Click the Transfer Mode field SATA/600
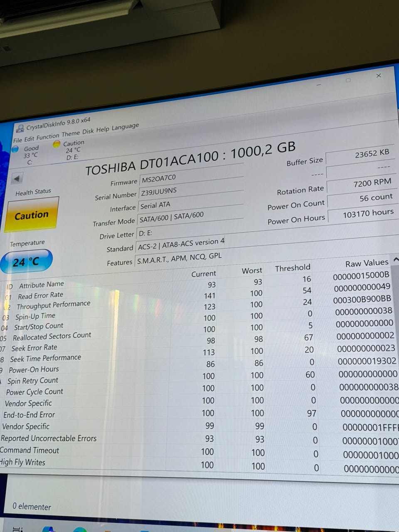 190,214
